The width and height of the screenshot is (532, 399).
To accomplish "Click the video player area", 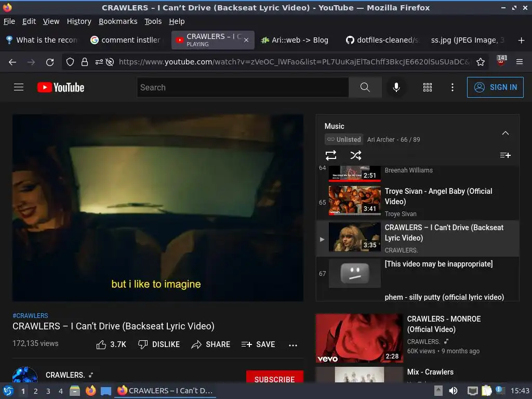I will [x=158, y=208].
